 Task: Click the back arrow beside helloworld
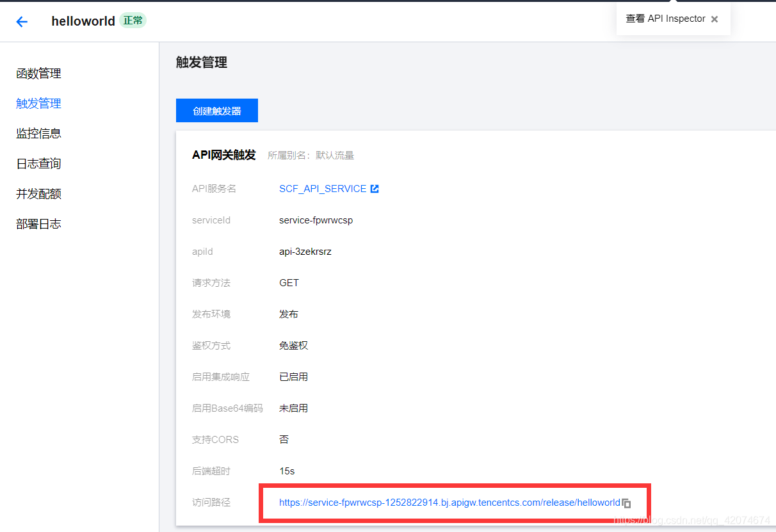[21, 21]
